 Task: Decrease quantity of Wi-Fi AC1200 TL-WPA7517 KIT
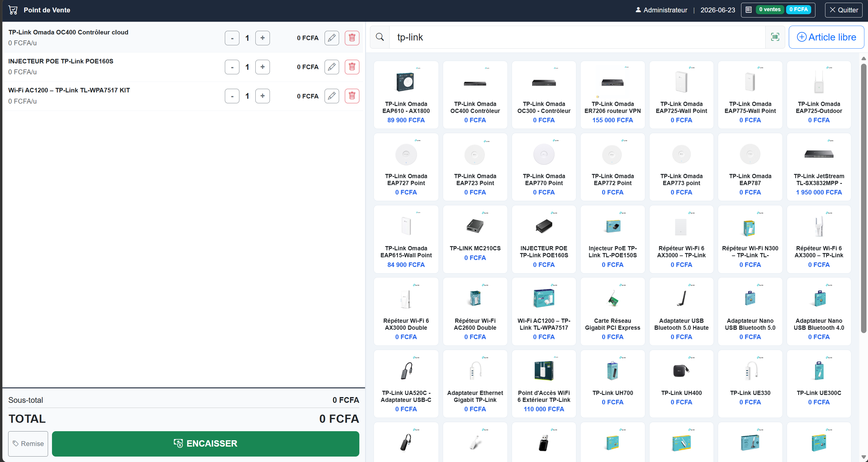tap(232, 96)
